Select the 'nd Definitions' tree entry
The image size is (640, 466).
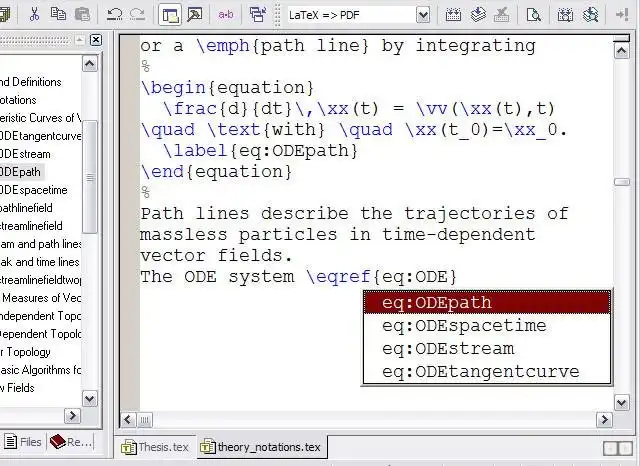coord(31,82)
